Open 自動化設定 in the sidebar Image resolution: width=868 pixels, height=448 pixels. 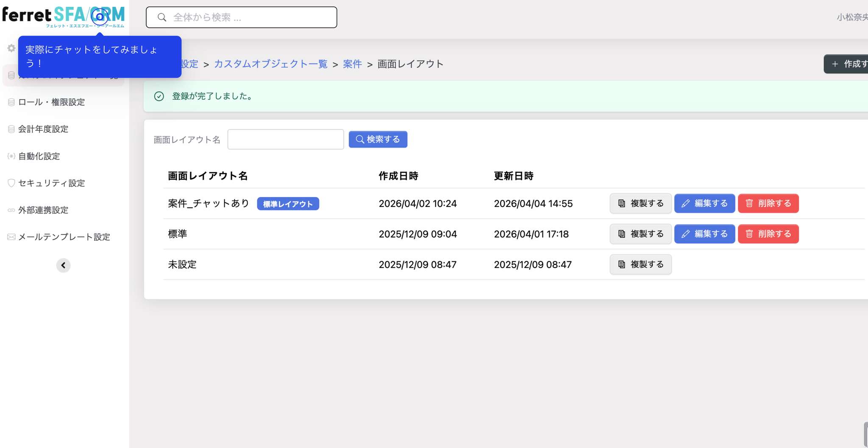click(x=39, y=156)
